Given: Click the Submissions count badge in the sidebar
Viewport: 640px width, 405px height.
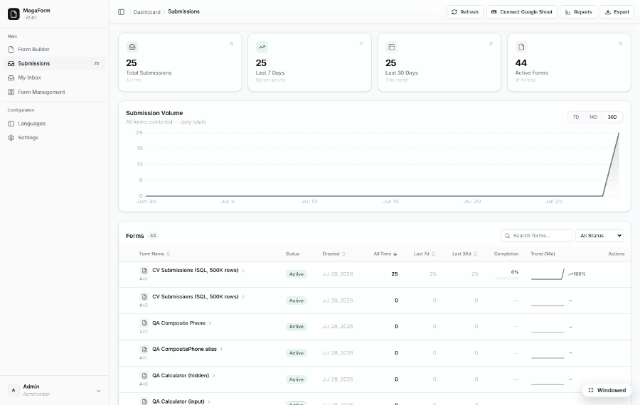Looking at the screenshot, I should [x=96, y=64].
